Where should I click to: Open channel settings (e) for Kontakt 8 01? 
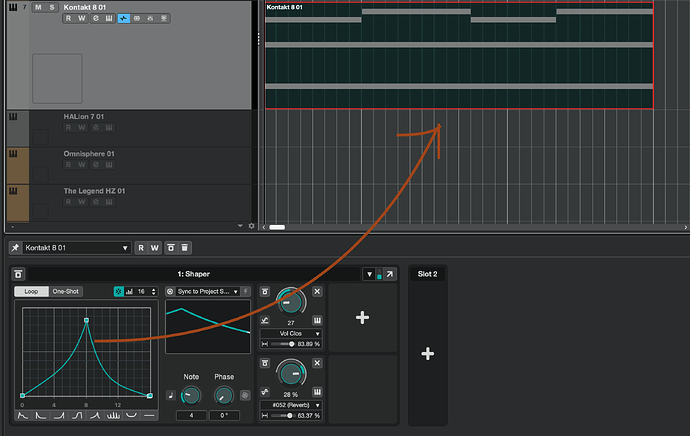coord(96,18)
